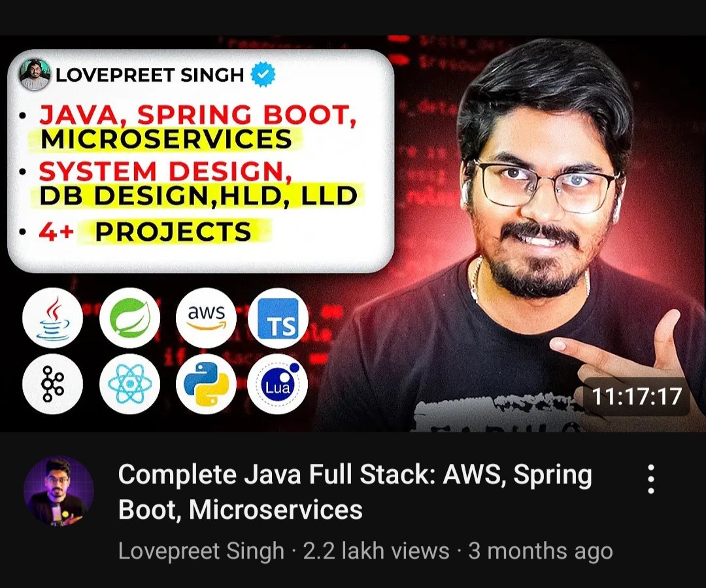Tap the React atom logo in thumbnail
Screen dimensions: 706x588
point(129,384)
